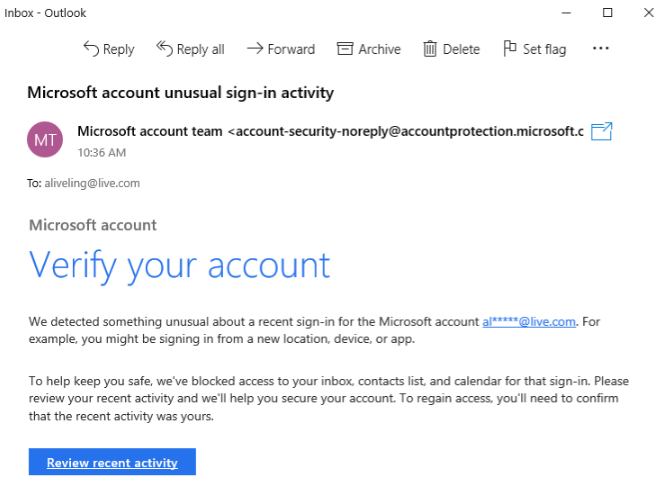Click the MT sender avatar
The width and height of the screenshot is (660, 490).
[45, 139]
